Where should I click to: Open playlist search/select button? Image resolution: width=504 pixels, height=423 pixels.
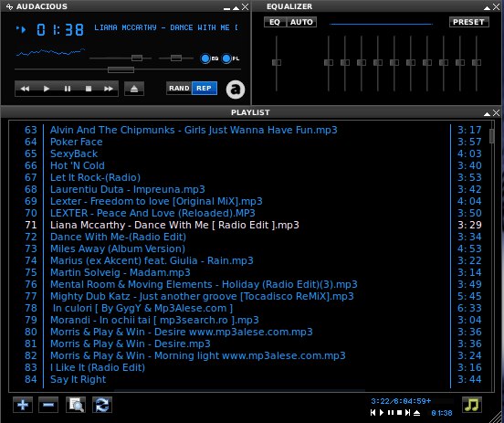pos(76,405)
